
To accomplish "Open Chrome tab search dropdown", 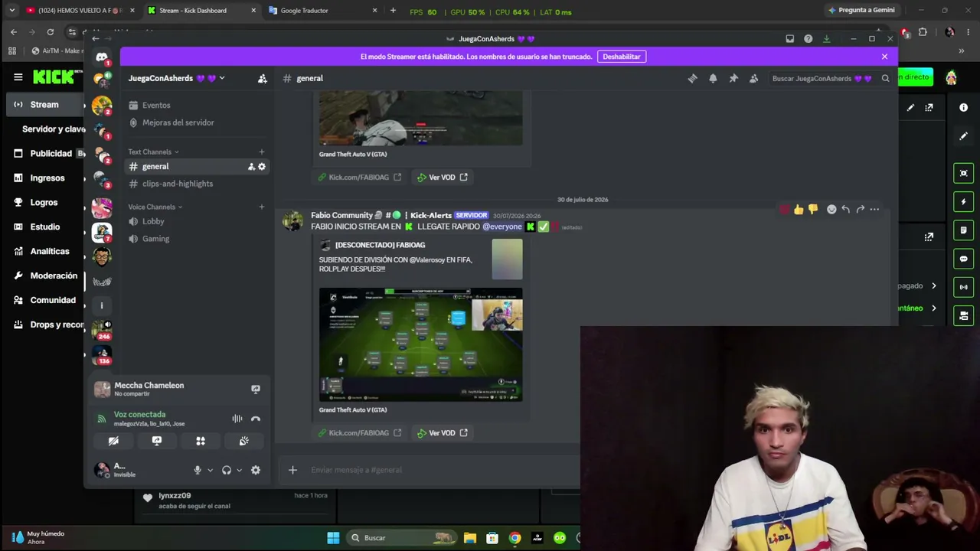I will 11,11.
